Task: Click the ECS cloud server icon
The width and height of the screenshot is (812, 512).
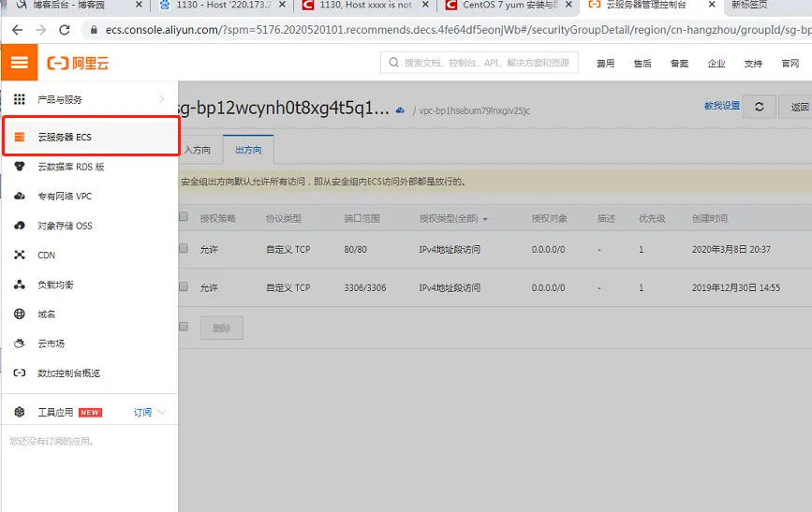Action: 20,137
